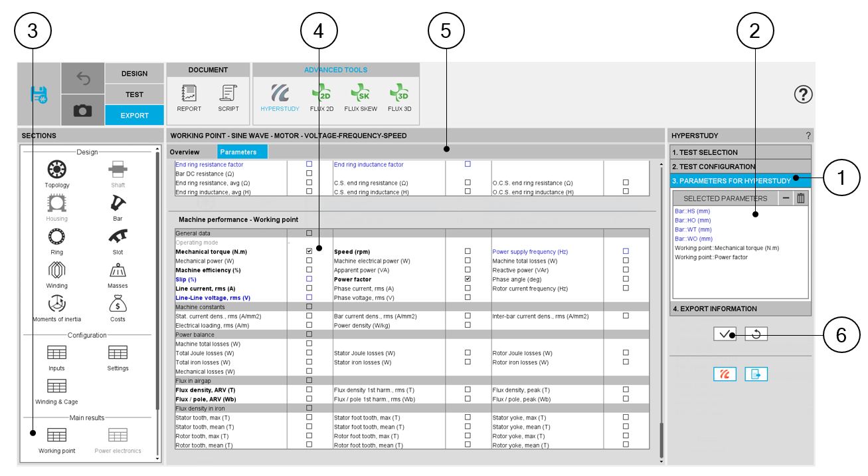Viewport: 868px width, 476px height.
Task: Switch to the Overview tab
Action: pos(185,152)
